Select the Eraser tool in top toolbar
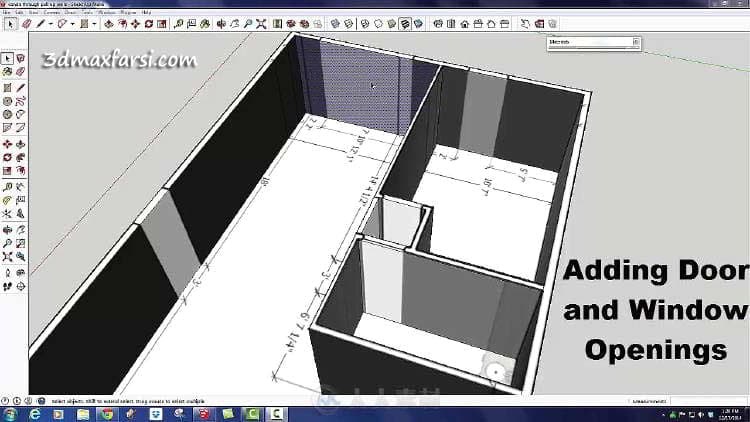The image size is (750, 422). [x=26, y=23]
